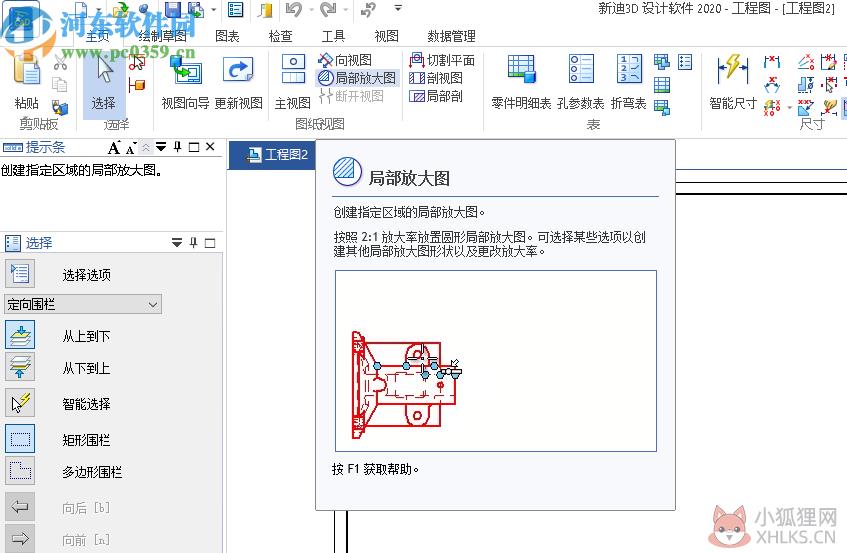The image size is (847, 553).
Task: Select the 局部放大图 detail view tool
Action: coord(358,78)
